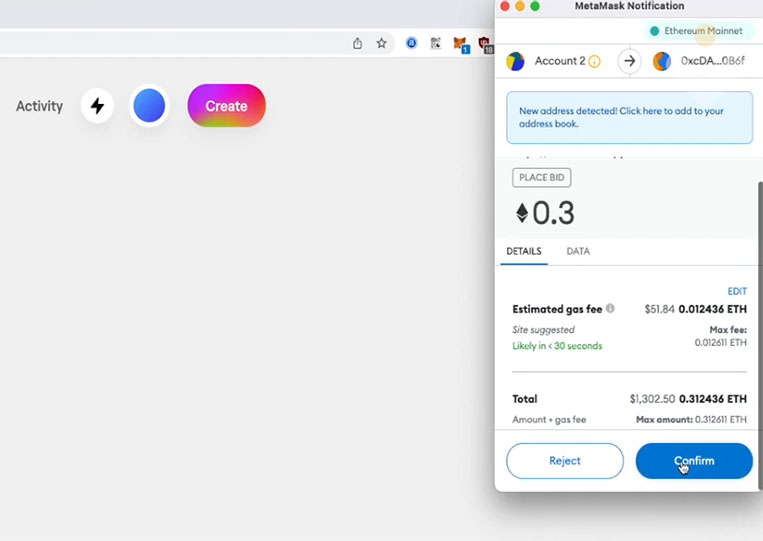Screen dimensions: 763x541
Task: Open the red shield extension icon
Action: point(485,44)
